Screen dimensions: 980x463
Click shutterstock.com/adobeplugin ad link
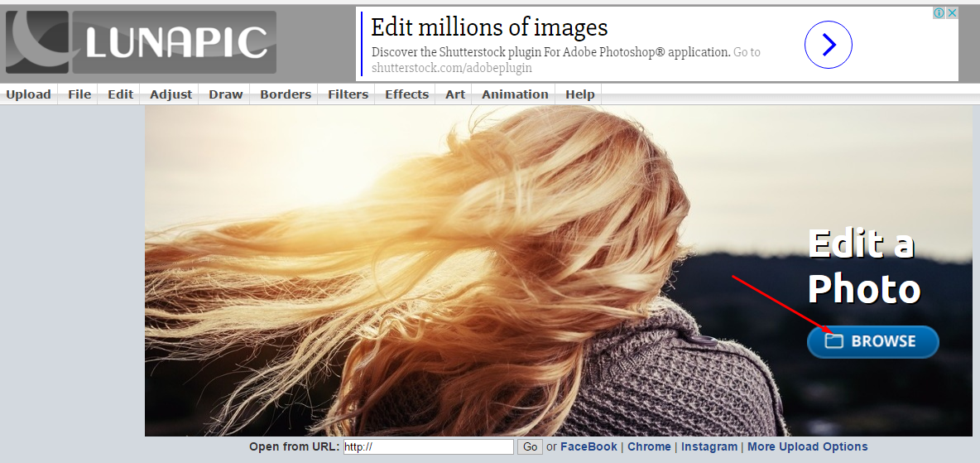(x=452, y=68)
